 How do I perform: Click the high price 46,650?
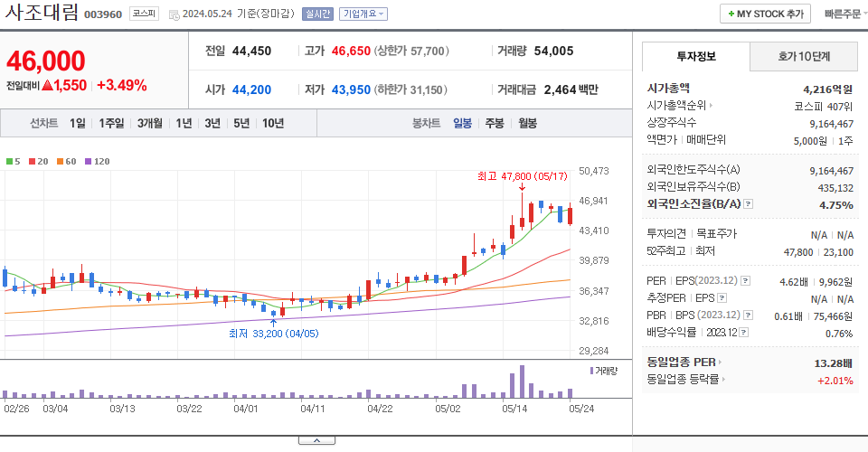(351, 51)
